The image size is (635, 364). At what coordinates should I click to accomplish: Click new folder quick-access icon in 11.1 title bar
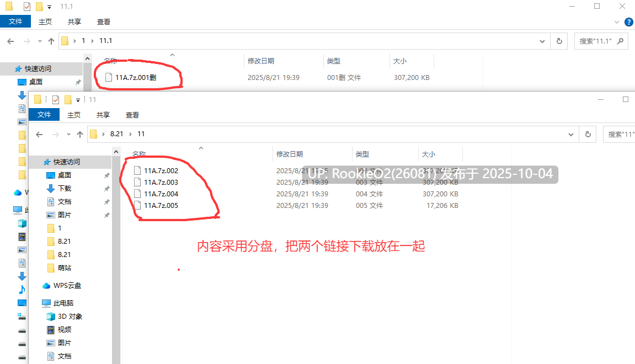[x=39, y=7]
